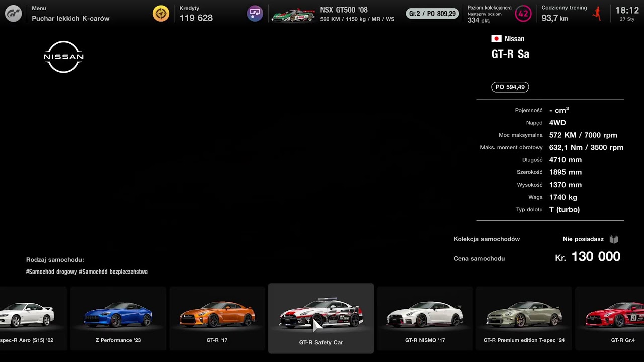Image resolution: width=644 pixels, height=362 pixels.
Task: Open collector level 42 circle icon
Action: [x=523, y=14]
